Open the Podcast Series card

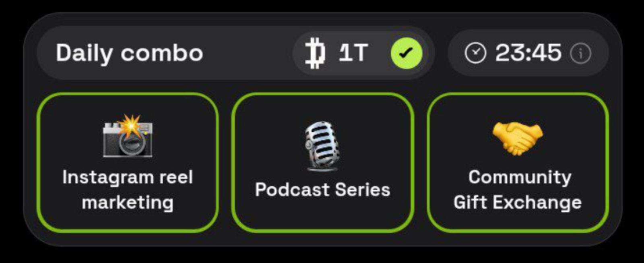pos(322,163)
